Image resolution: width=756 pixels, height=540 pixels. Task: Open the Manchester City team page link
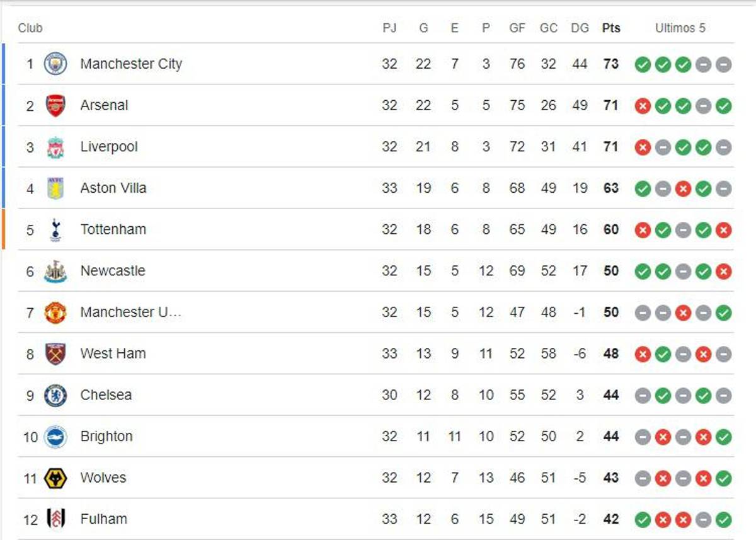(x=130, y=64)
